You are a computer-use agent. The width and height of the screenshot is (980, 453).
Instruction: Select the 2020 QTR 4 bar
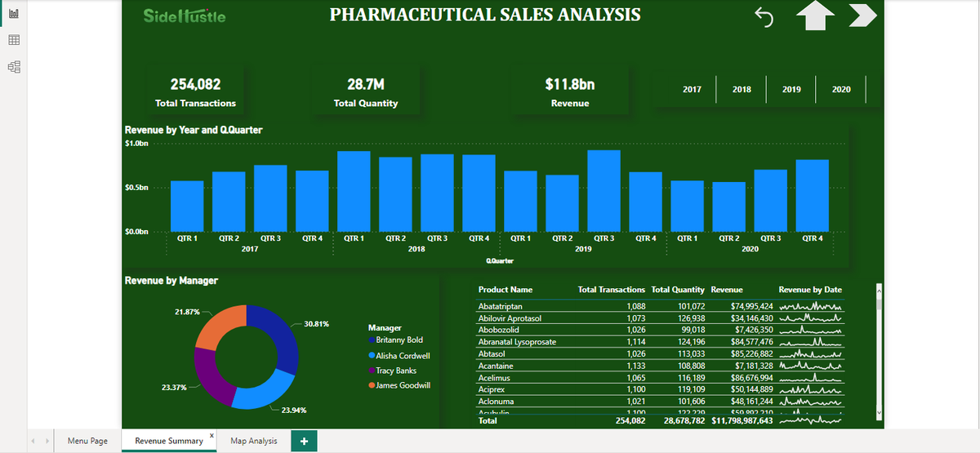coord(813,196)
